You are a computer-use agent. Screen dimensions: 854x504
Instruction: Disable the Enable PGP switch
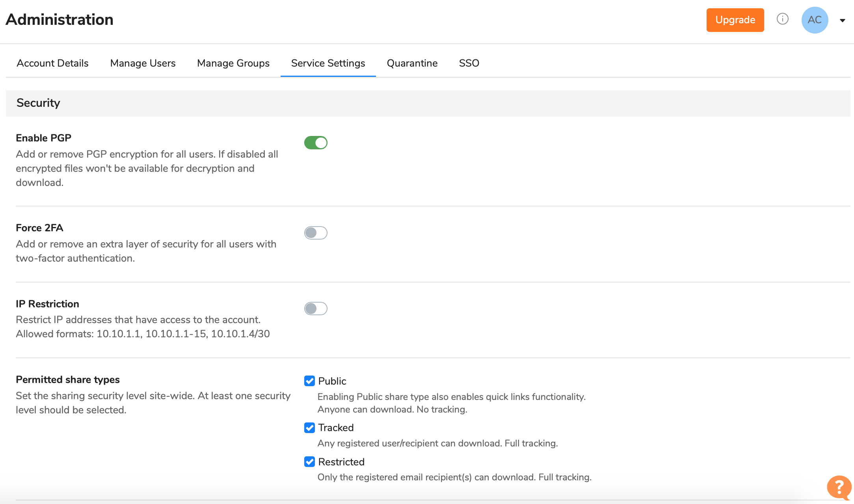click(315, 142)
